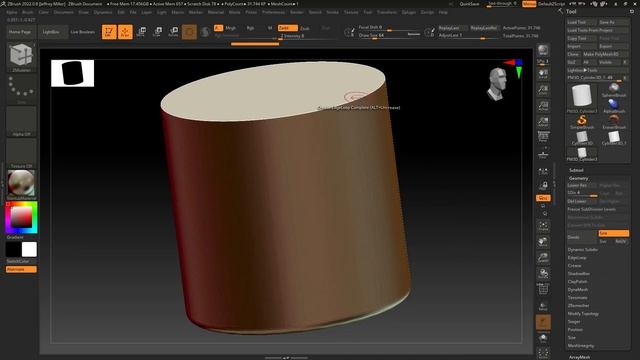
Task: Click the BPR render icon
Action: point(543,51)
